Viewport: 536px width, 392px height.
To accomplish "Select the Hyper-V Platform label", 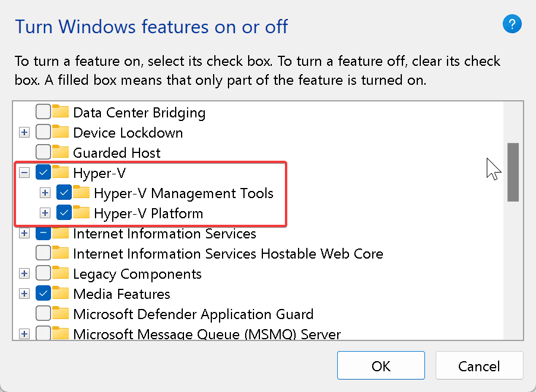I will (148, 213).
